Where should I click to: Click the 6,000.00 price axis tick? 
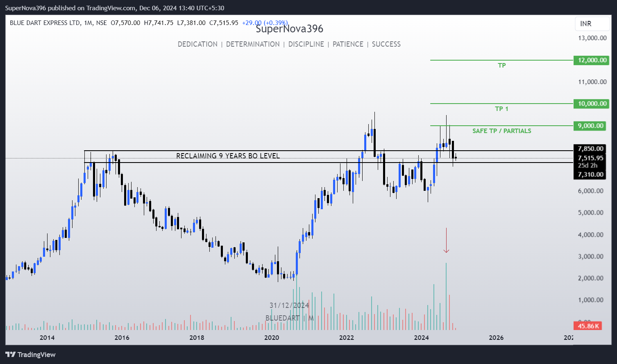coord(590,191)
